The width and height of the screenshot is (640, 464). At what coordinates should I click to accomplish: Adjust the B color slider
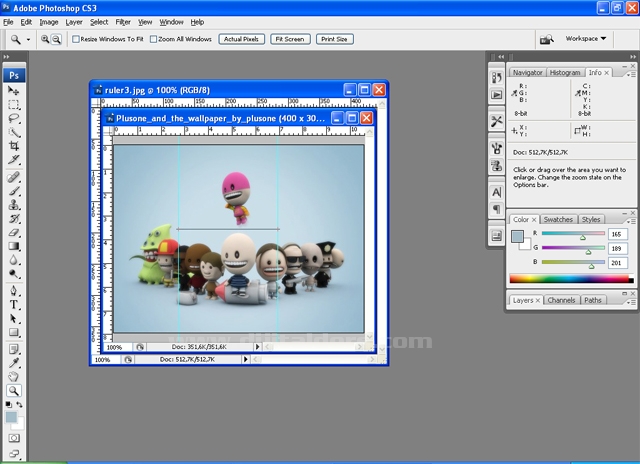click(591, 266)
